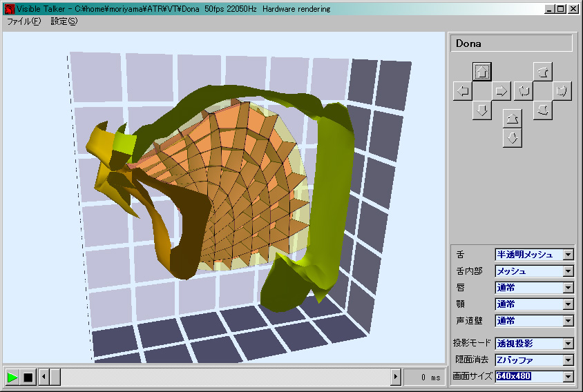Viewport: 583px width, 392px height.
Task: Click the zoom out arrow button
Action: (512, 138)
